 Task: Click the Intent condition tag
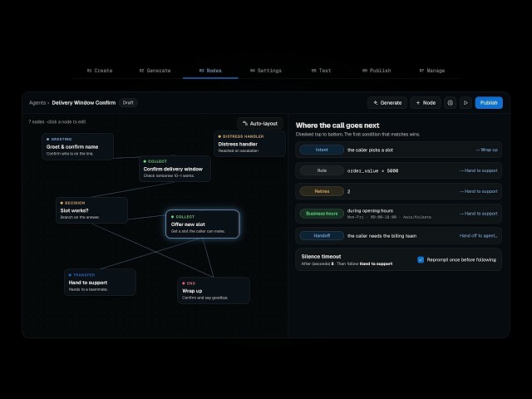pyautogui.click(x=322, y=150)
